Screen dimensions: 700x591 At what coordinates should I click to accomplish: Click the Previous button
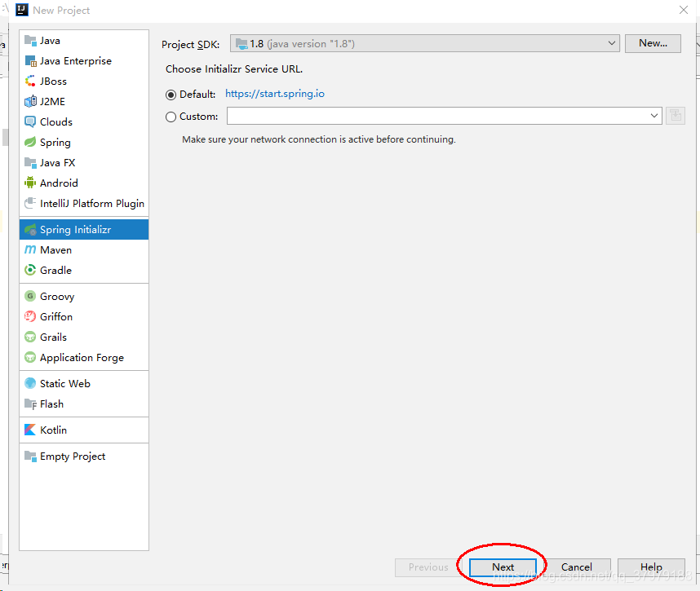click(428, 567)
